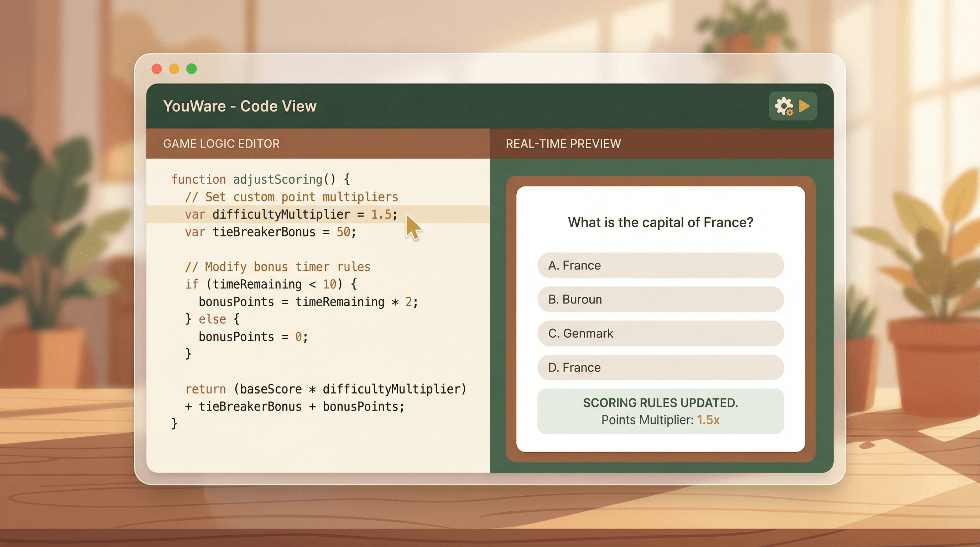Screen dimensions: 980x547
Task: Click the '// Modify bonus timer rules' comment
Action: click(x=278, y=267)
